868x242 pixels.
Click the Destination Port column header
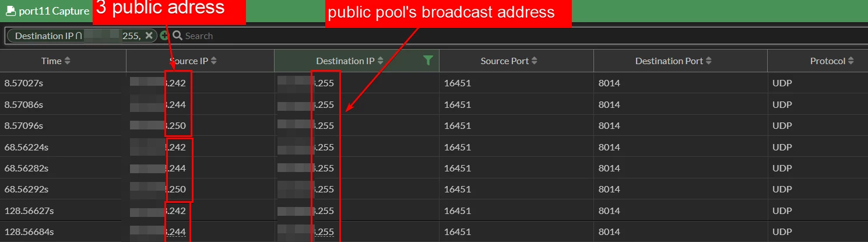(x=680, y=61)
